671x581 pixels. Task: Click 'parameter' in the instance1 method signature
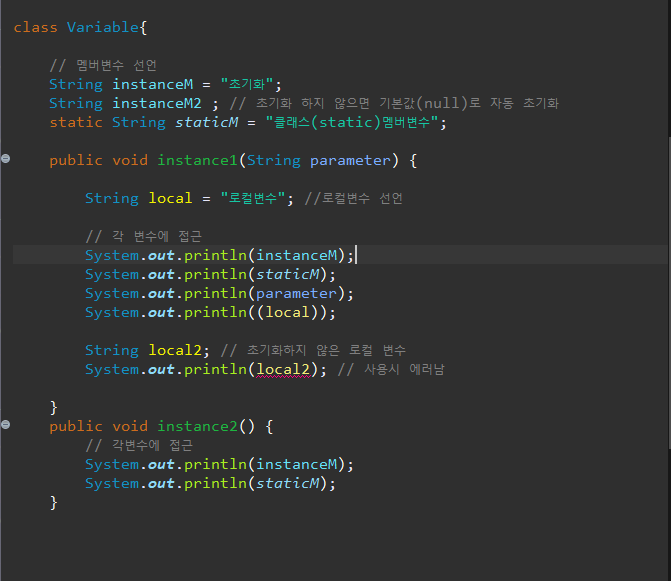350,160
